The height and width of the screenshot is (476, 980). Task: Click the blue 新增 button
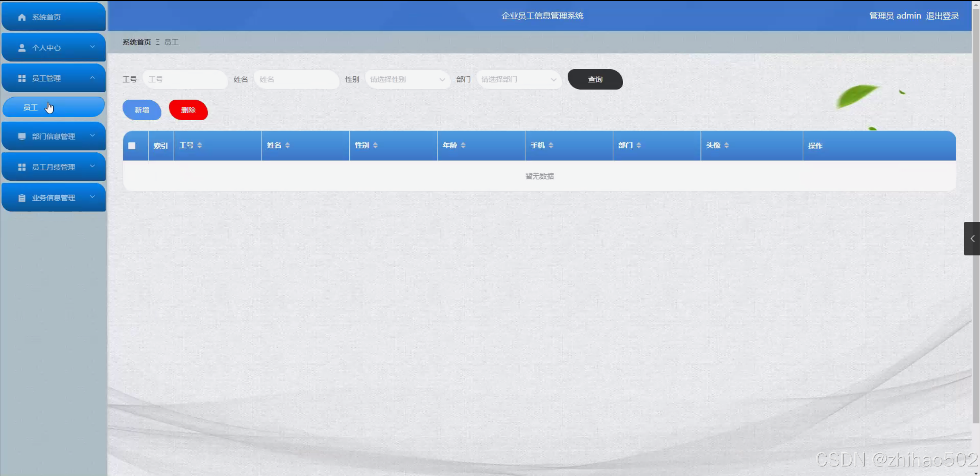pyautogui.click(x=142, y=110)
